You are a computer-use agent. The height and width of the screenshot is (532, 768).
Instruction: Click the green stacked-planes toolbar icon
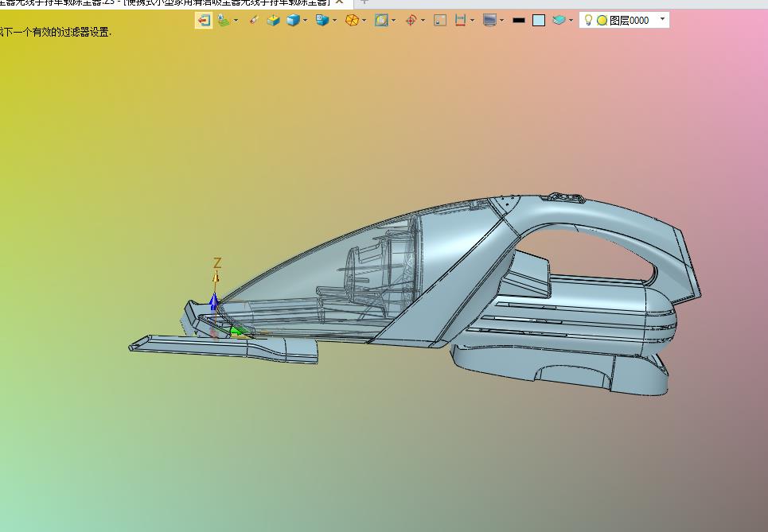point(224,20)
